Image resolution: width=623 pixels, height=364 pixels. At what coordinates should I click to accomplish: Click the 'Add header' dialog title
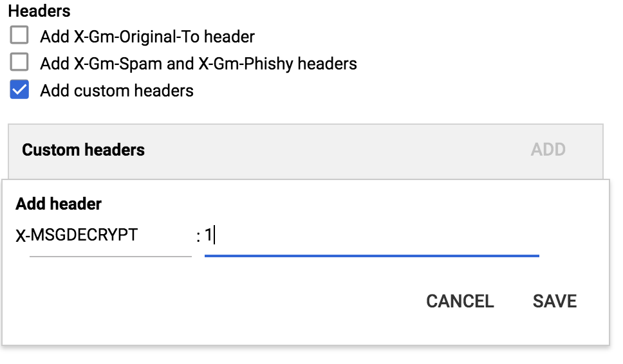point(59,204)
